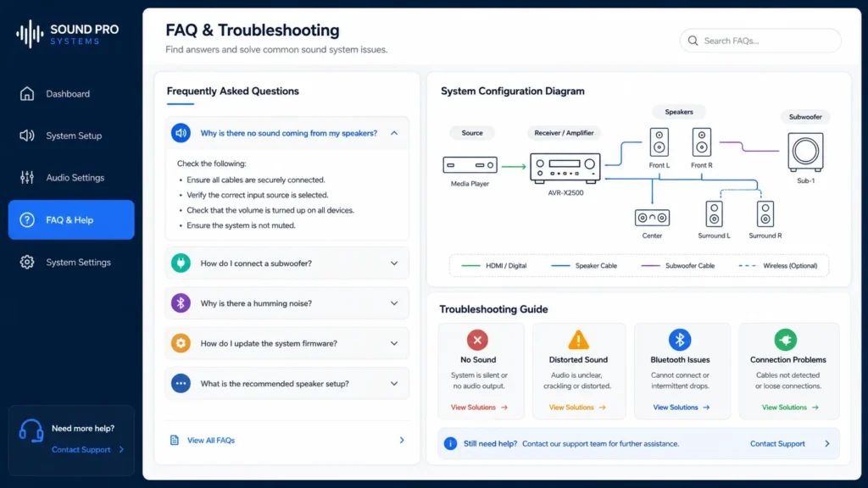Click View Solutions under Bluetooth Issues
Image resolution: width=868 pixels, height=488 pixels.
(x=681, y=408)
